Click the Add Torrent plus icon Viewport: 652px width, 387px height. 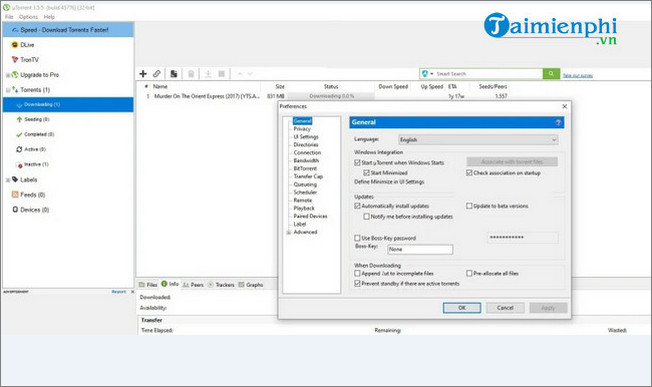(x=143, y=74)
